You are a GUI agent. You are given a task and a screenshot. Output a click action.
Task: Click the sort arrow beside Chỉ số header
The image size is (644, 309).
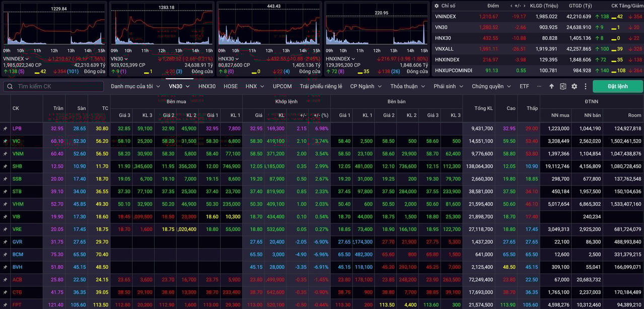point(437,6)
